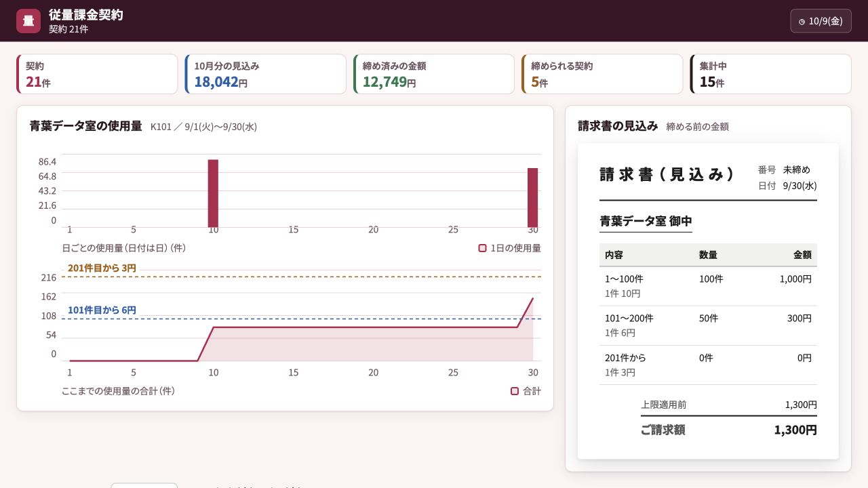Select the daily usage bar for day 30
The height and width of the screenshot is (488, 868).
(x=533, y=197)
